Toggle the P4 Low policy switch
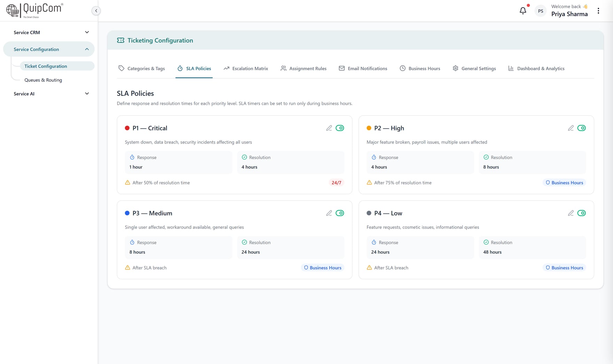The width and height of the screenshot is (613, 364). pos(582,213)
